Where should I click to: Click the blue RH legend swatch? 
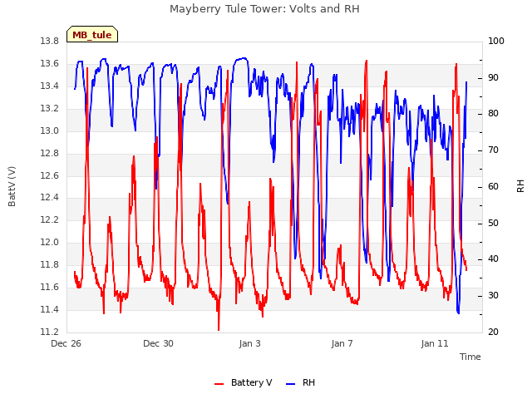pos(291,383)
